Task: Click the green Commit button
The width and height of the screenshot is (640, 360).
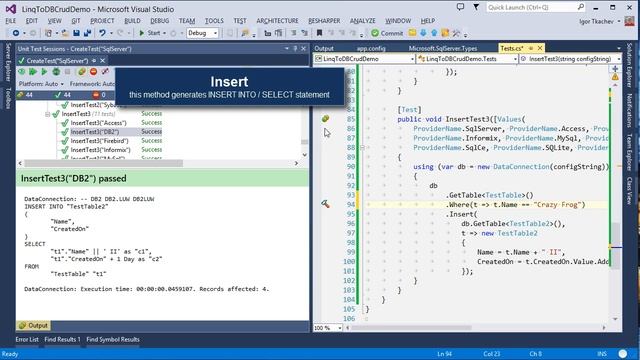Action: click(387, 33)
